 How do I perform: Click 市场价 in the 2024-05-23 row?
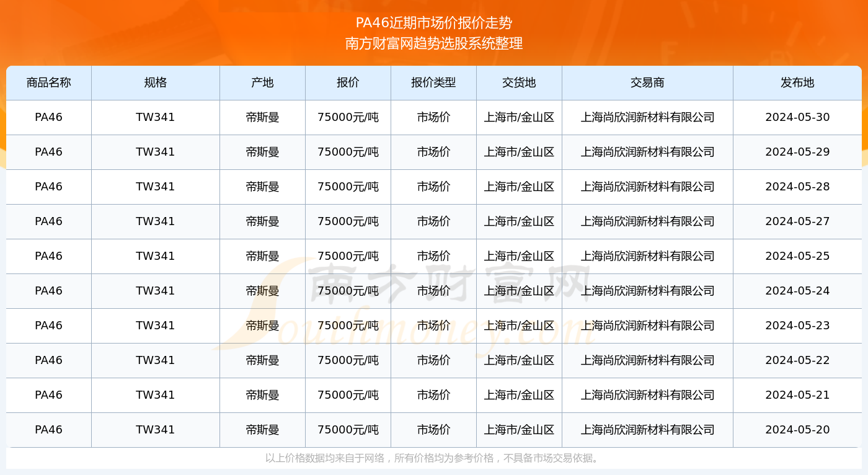(434, 326)
